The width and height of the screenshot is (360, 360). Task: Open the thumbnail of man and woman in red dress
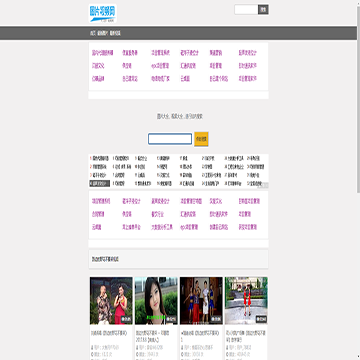(111, 301)
